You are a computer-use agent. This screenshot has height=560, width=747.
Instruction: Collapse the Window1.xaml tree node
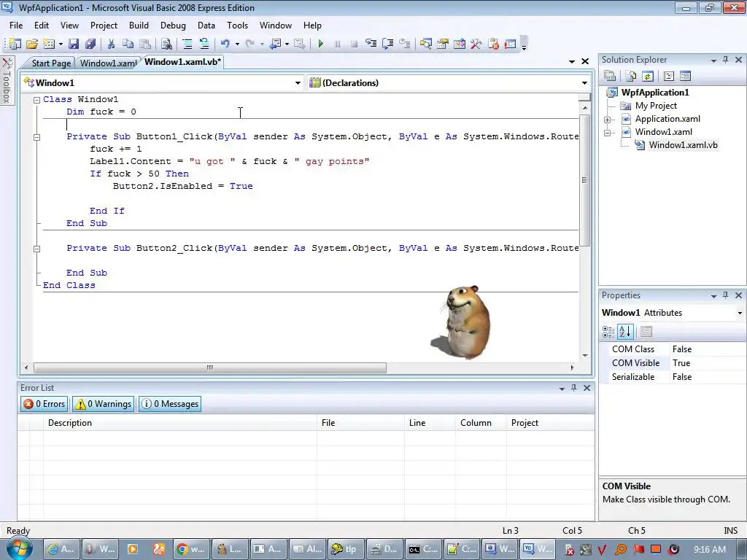click(608, 133)
